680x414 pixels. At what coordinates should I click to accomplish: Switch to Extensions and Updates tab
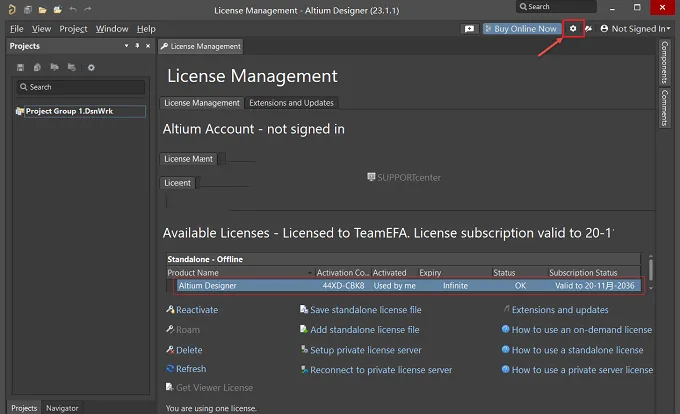(x=291, y=103)
